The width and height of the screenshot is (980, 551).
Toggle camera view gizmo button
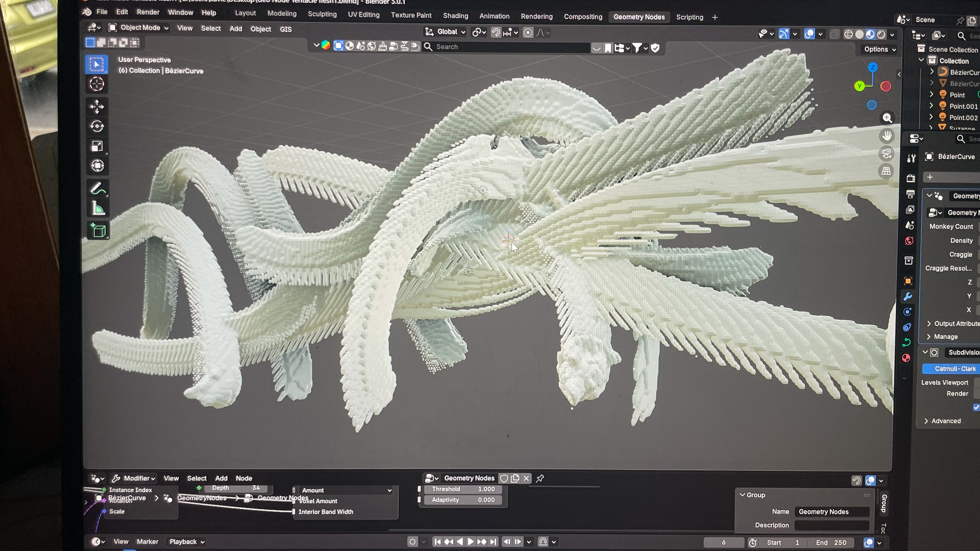point(887,154)
